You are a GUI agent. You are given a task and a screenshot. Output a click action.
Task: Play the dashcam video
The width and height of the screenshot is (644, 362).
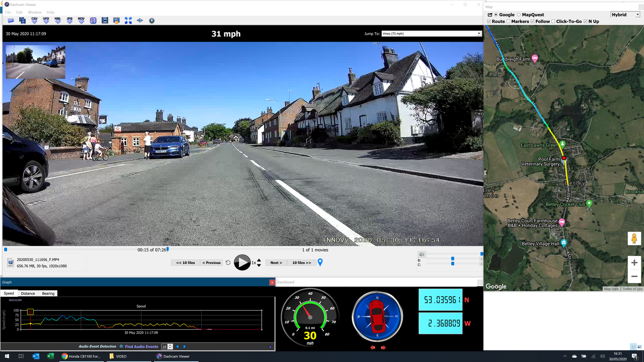tap(242, 262)
